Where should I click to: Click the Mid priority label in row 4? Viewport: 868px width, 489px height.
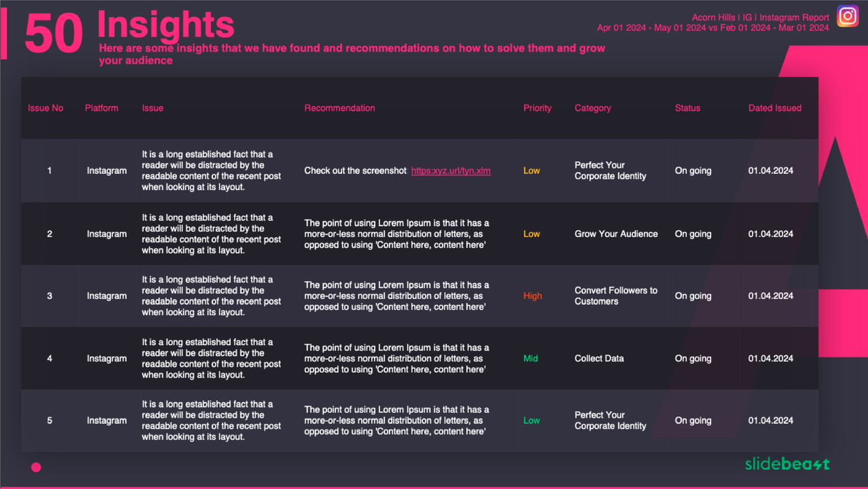[531, 359]
